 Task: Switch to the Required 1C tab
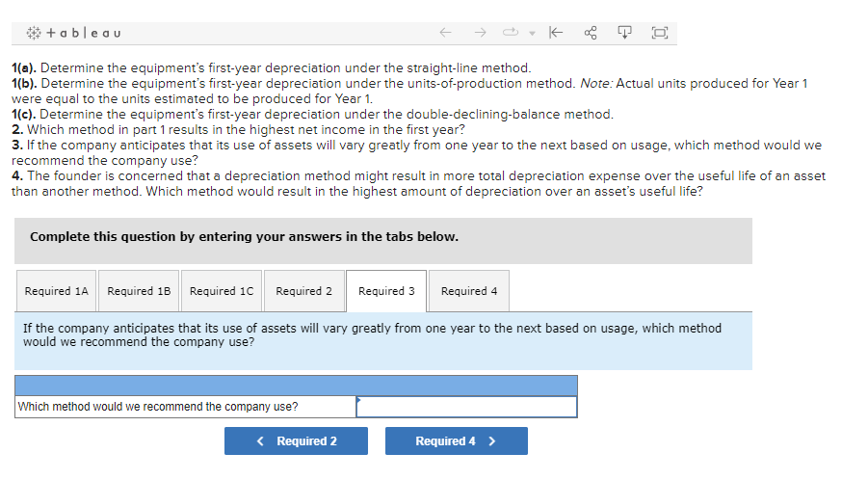tap(222, 291)
